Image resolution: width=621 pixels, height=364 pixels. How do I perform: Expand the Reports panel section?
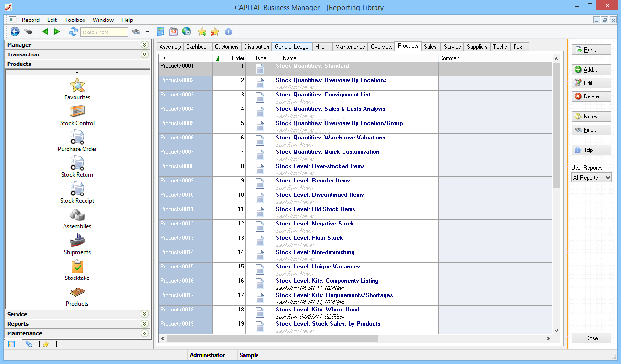[145, 324]
